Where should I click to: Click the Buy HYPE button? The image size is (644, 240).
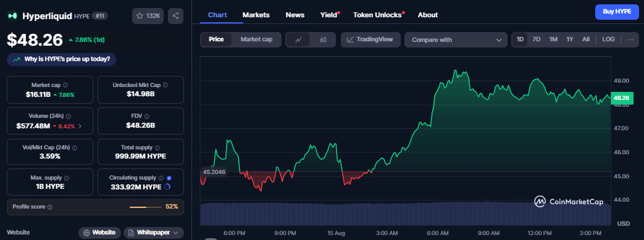pos(617,12)
